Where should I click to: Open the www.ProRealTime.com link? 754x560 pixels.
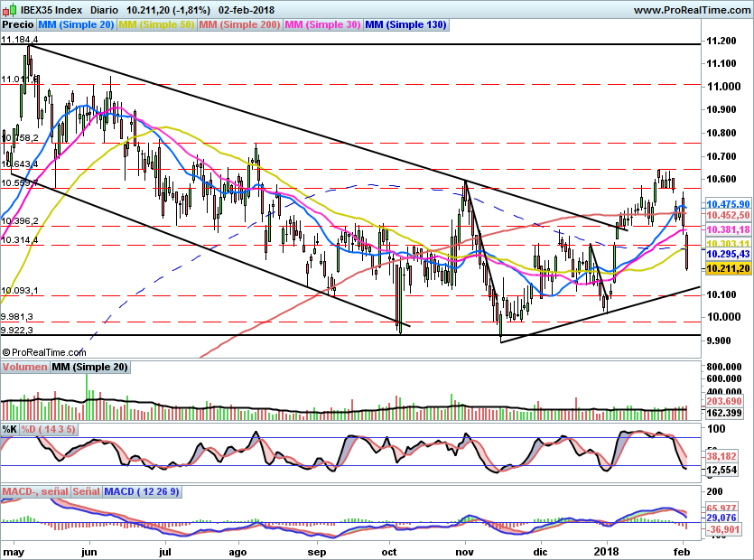[x=693, y=8]
